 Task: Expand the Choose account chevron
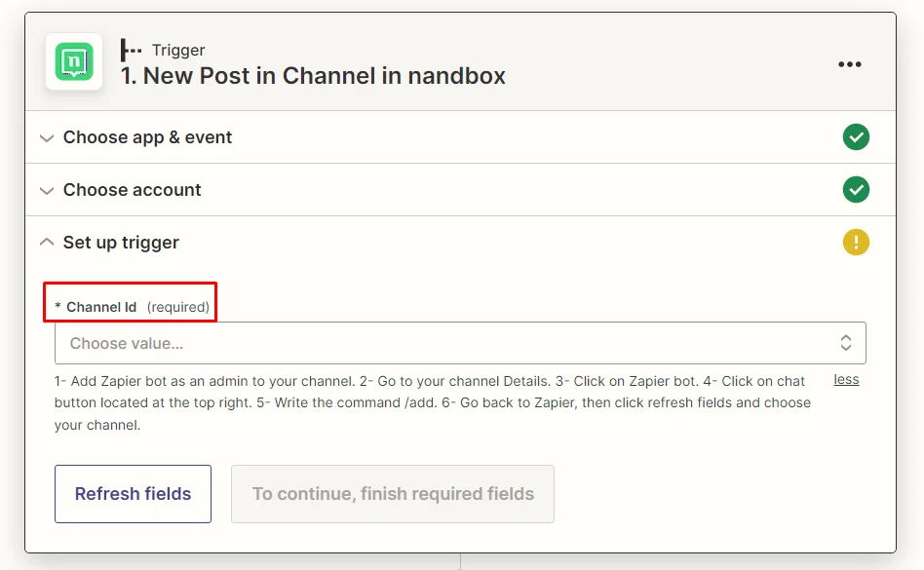(x=47, y=191)
